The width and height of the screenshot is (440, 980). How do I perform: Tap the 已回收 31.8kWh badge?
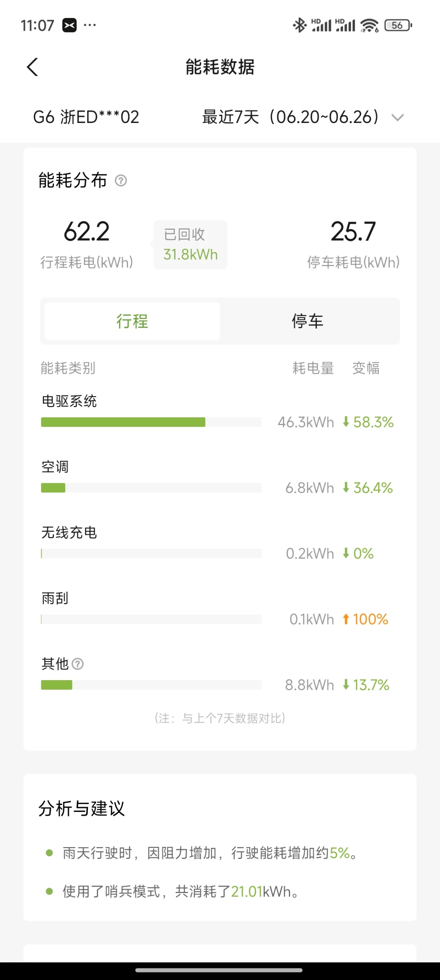(190, 245)
